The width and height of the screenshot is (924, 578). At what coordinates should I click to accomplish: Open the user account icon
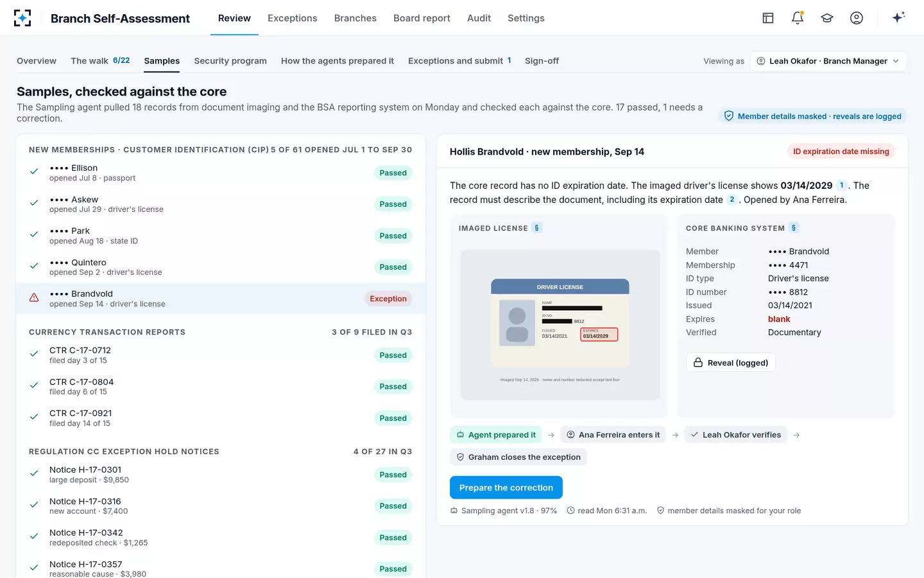tap(857, 18)
